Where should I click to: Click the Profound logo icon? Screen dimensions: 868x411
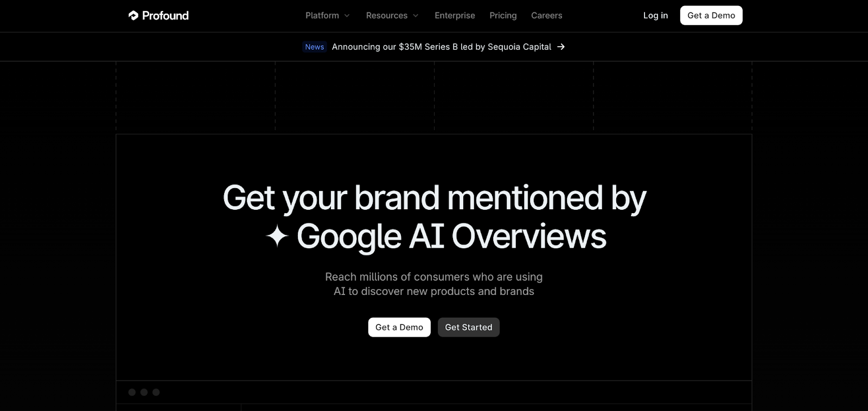tap(133, 15)
